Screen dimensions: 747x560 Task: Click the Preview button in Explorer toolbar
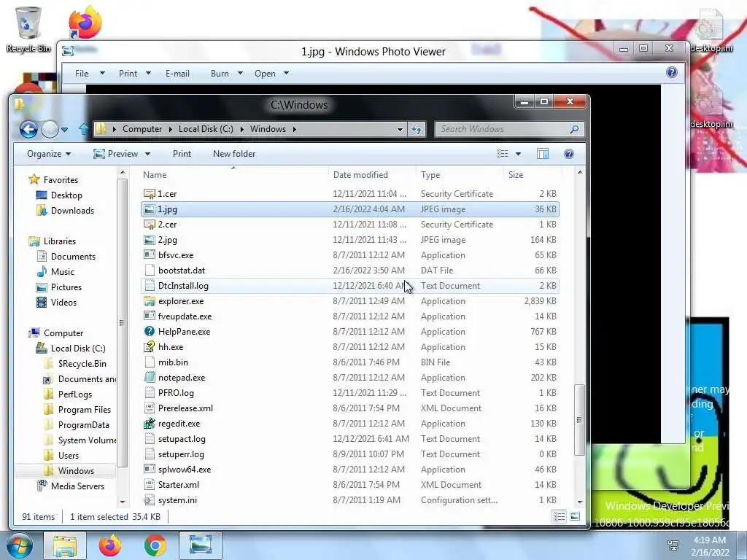[x=116, y=154]
